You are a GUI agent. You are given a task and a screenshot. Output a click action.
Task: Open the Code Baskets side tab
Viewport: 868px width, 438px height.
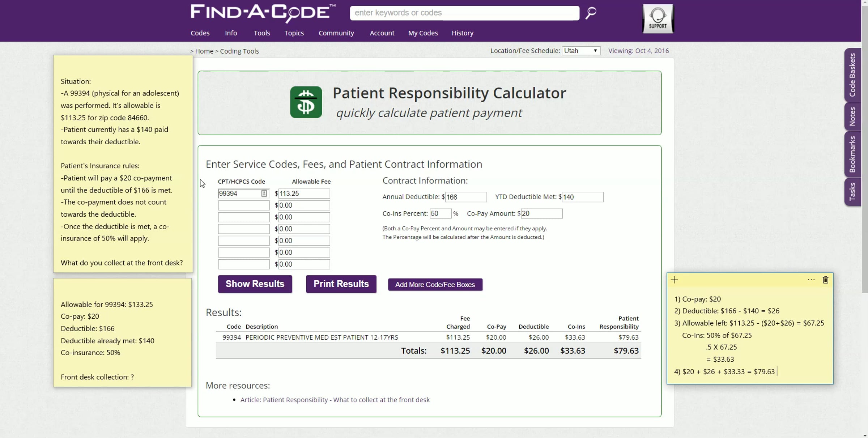pos(852,75)
